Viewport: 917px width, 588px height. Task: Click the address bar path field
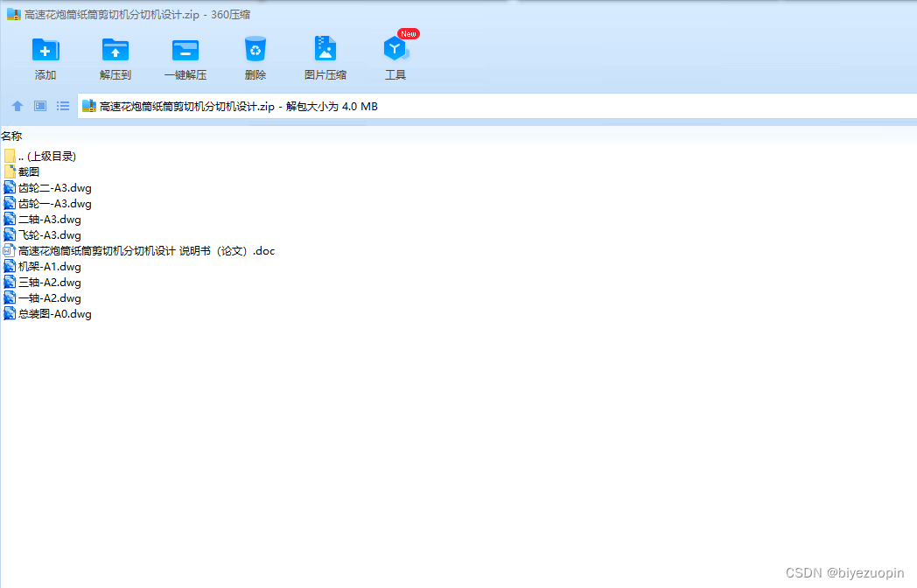(x=497, y=106)
